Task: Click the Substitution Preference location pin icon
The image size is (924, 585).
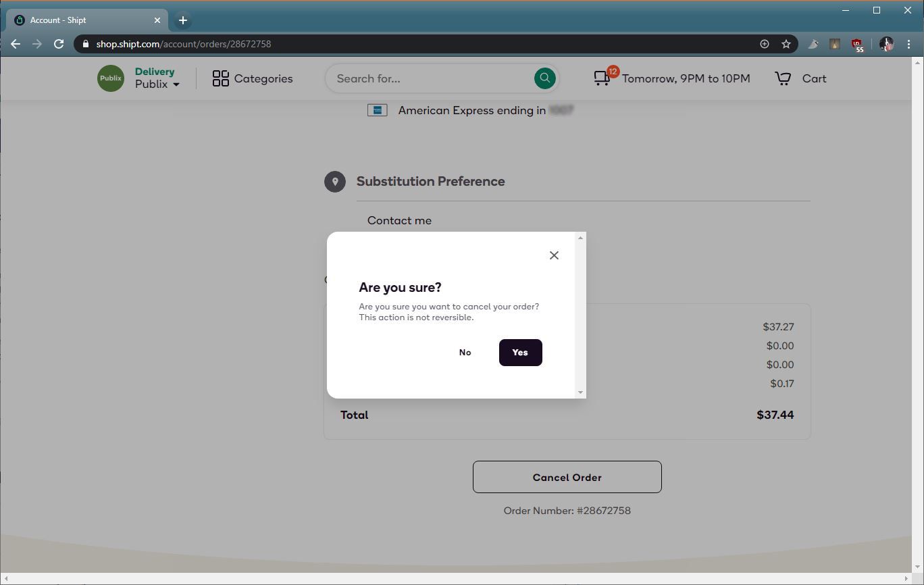Action: (x=335, y=182)
